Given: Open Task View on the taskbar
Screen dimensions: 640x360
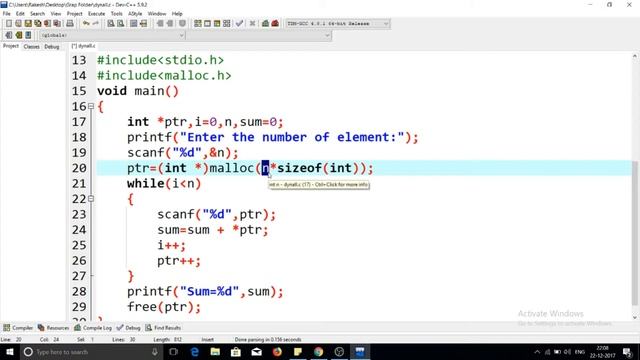Looking at the screenshot, I should pos(173,352).
